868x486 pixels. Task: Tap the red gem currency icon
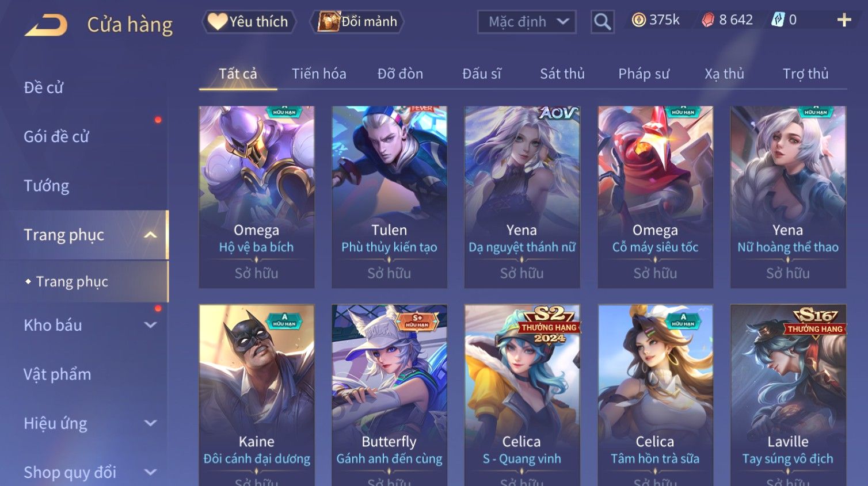[708, 20]
